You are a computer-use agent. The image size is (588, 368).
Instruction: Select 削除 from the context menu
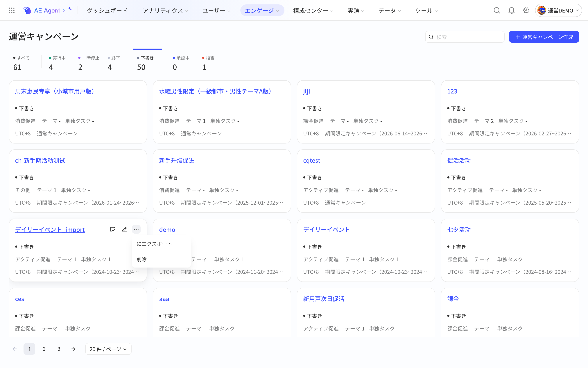point(161,259)
